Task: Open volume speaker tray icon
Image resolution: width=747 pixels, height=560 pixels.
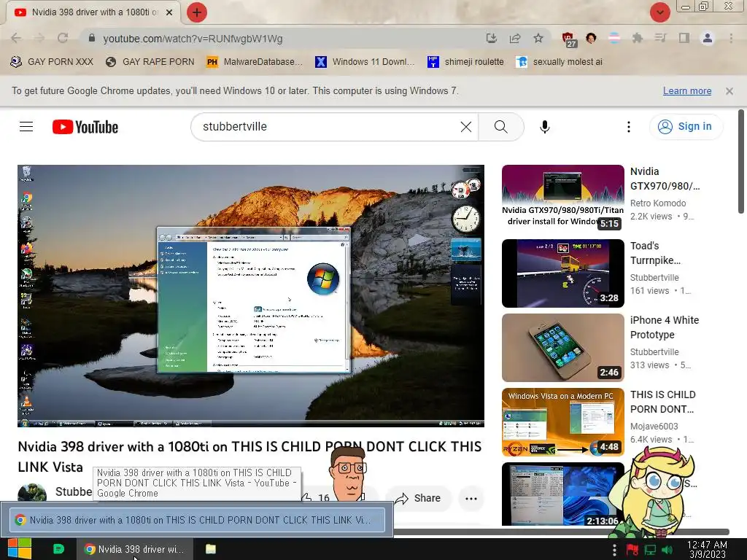Action: (x=667, y=550)
